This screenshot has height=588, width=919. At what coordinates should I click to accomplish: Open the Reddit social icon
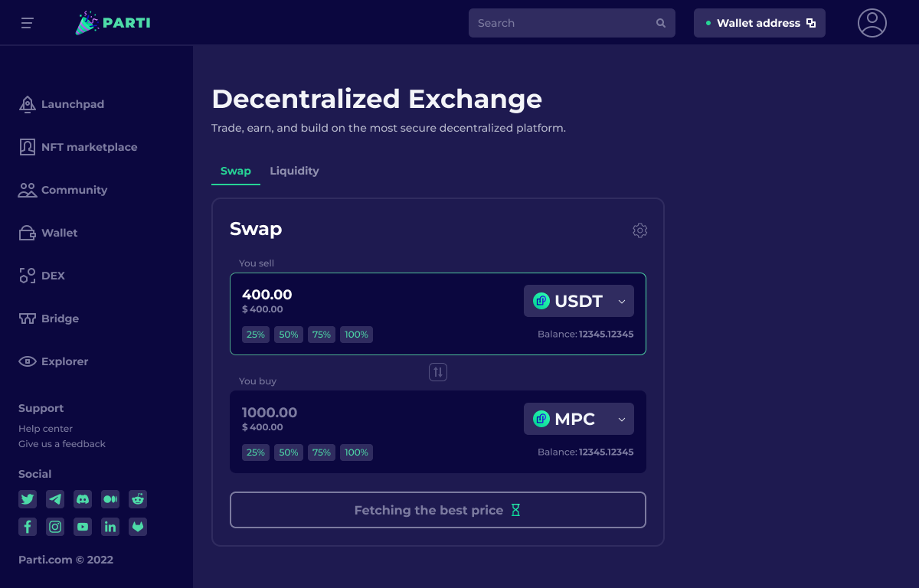tap(138, 499)
